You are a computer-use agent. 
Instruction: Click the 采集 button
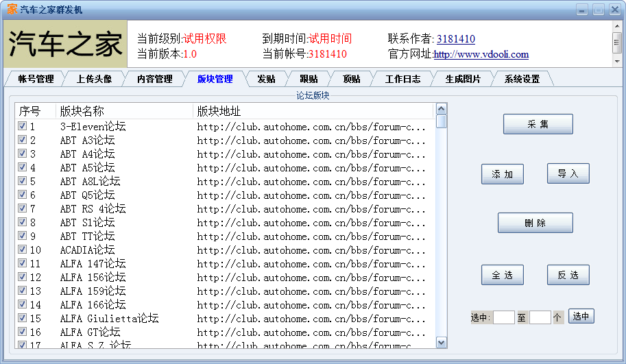538,124
